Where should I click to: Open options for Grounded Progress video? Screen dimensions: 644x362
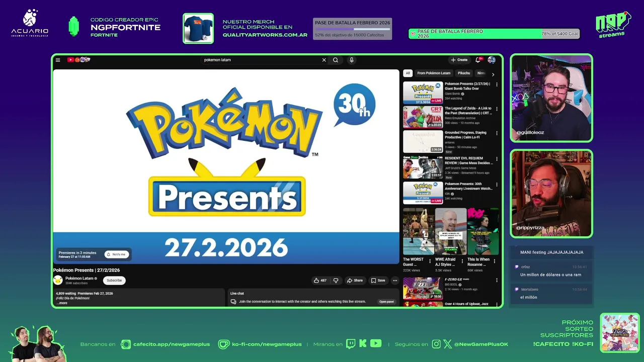click(497, 133)
